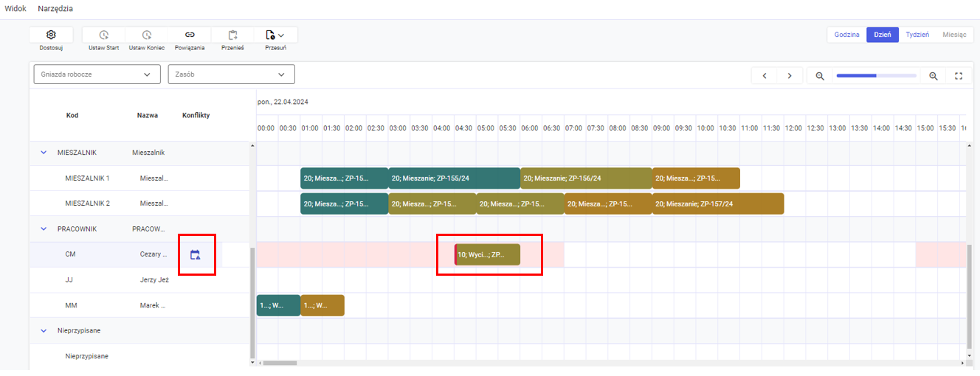Open the Widok menu
The height and width of the screenshot is (376, 980).
[x=15, y=8]
